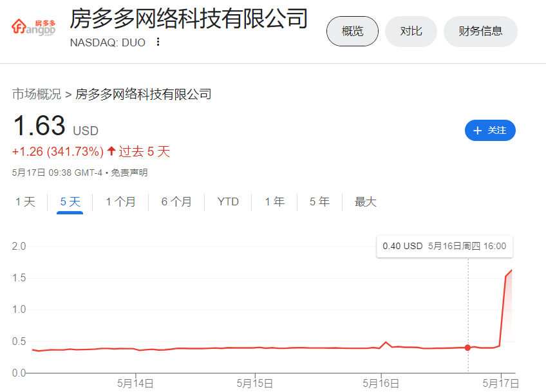The width and height of the screenshot is (546, 392).
Task: Click the 5月17日 axis label
Action: point(500,383)
